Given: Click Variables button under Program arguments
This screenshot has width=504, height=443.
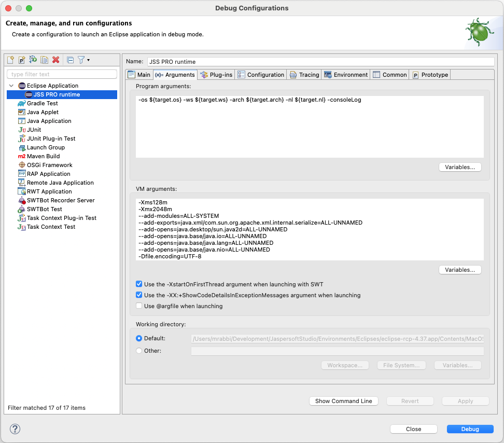Looking at the screenshot, I should pyautogui.click(x=460, y=167).
